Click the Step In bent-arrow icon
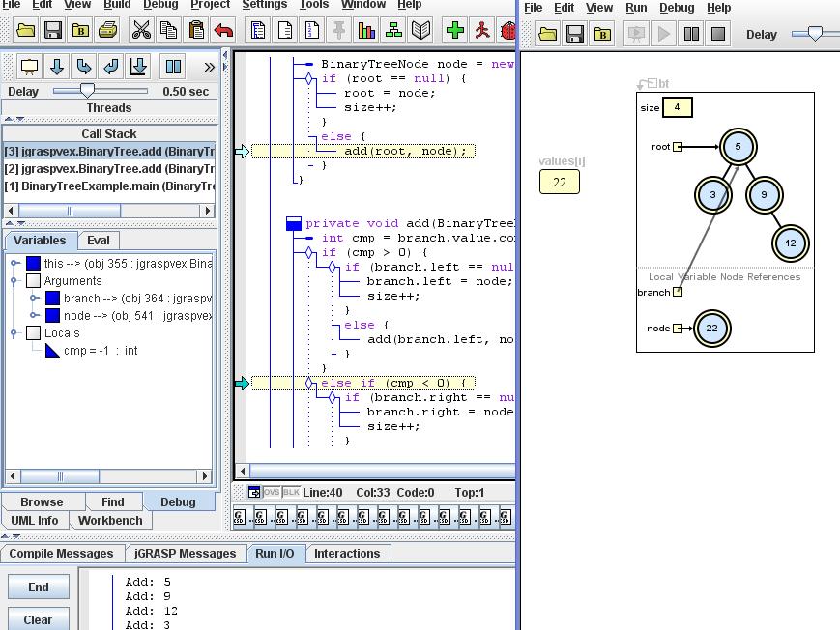The width and height of the screenshot is (840, 630). [x=84, y=67]
